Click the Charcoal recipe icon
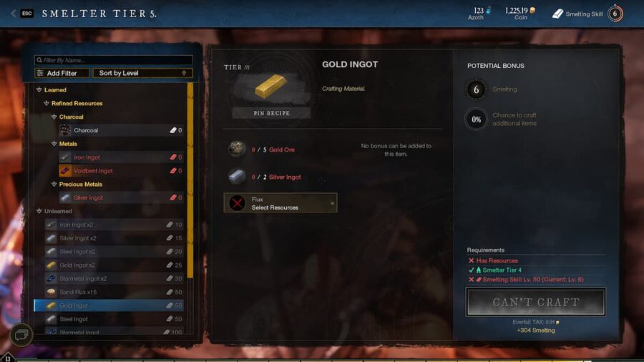Screen dimensions: 644x362 [65, 130]
